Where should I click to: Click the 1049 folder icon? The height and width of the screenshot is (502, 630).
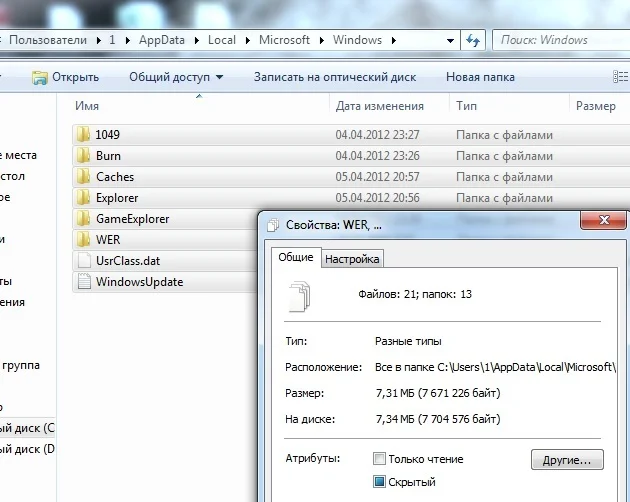[x=83, y=134]
